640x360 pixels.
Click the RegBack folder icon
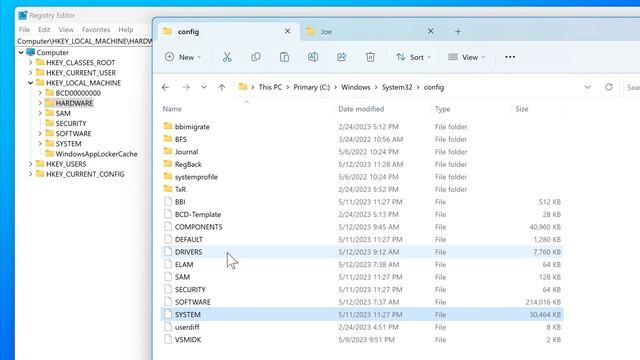[167, 164]
